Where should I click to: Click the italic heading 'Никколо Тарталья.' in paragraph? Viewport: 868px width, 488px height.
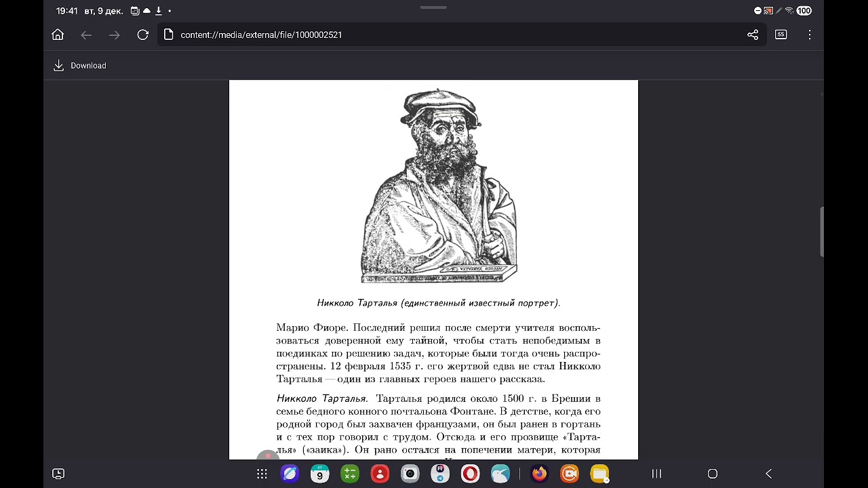click(322, 399)
